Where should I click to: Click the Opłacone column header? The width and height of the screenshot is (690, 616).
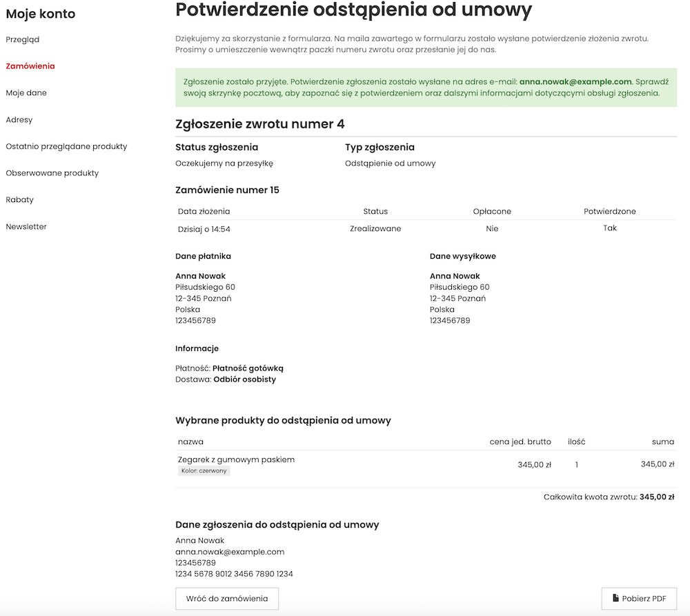(492, 211)
